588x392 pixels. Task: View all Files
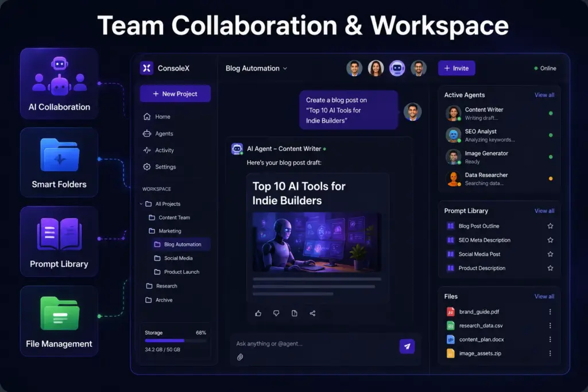[x=544, y=296]
